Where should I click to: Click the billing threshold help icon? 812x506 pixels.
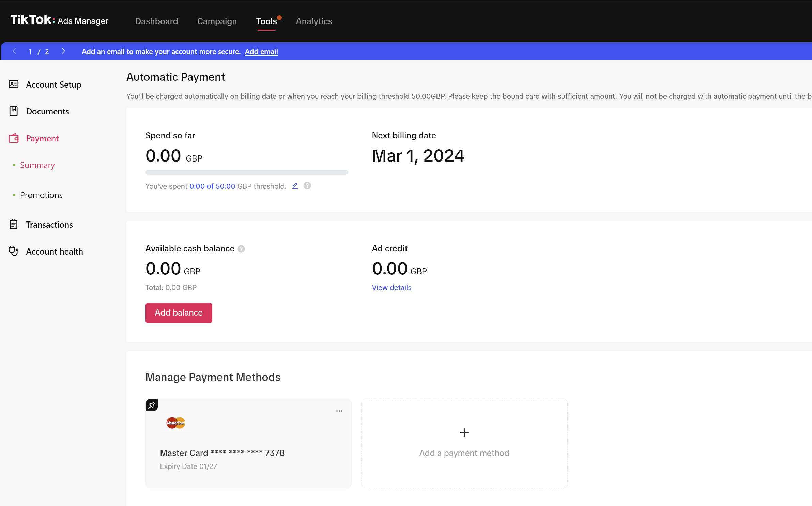(307, 186)
